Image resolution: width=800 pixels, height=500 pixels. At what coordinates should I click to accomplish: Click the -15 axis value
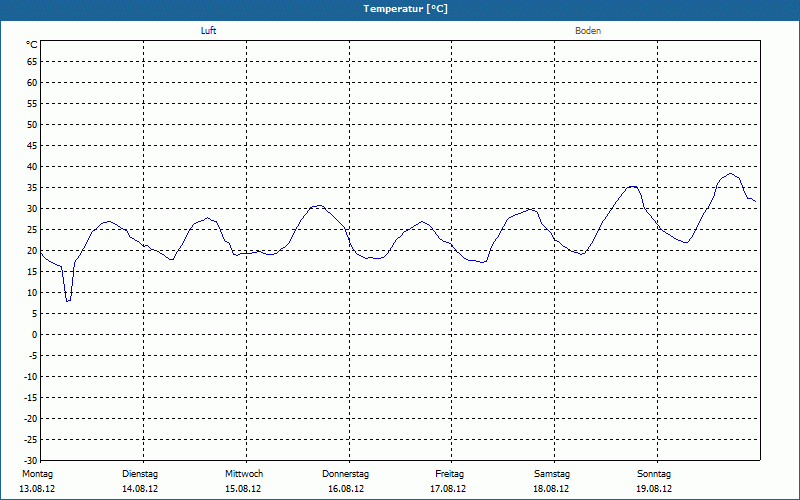[x=31, y=398]
